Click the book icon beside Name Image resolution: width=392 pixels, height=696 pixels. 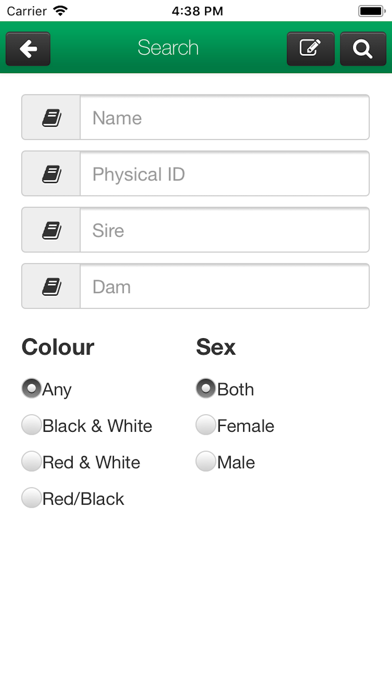[x=51, y=118]
